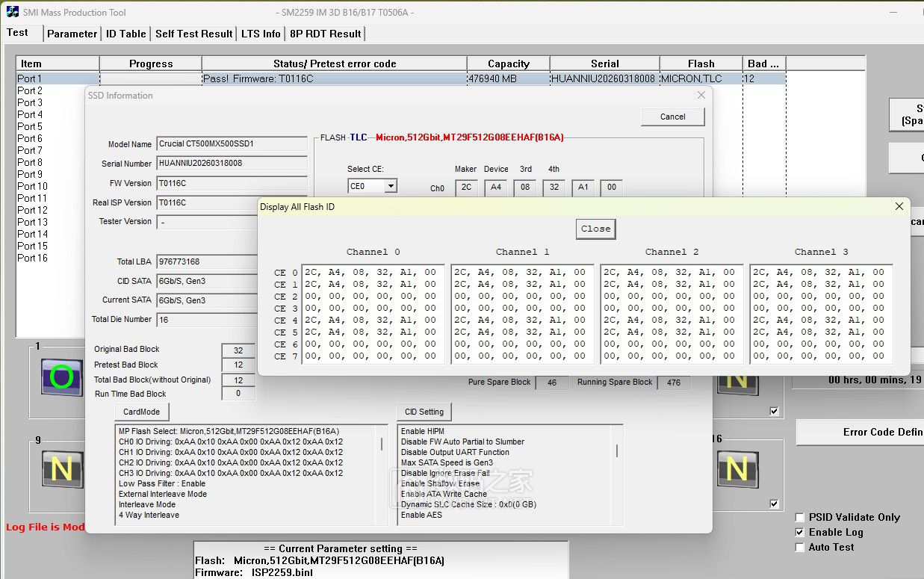Open the Parameter tab
Viewport: 924px width, 579px height.
tap(72, 34)
